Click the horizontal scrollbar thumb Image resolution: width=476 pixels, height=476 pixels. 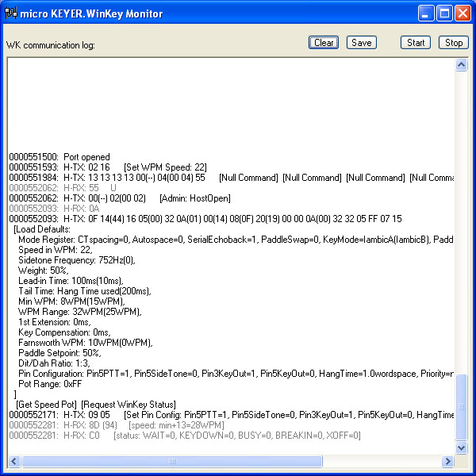click(x=172, y=461)
